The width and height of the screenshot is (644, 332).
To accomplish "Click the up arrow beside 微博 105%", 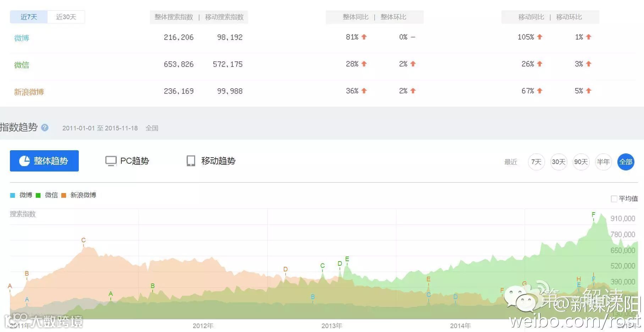I will click(x=540, y=37).
